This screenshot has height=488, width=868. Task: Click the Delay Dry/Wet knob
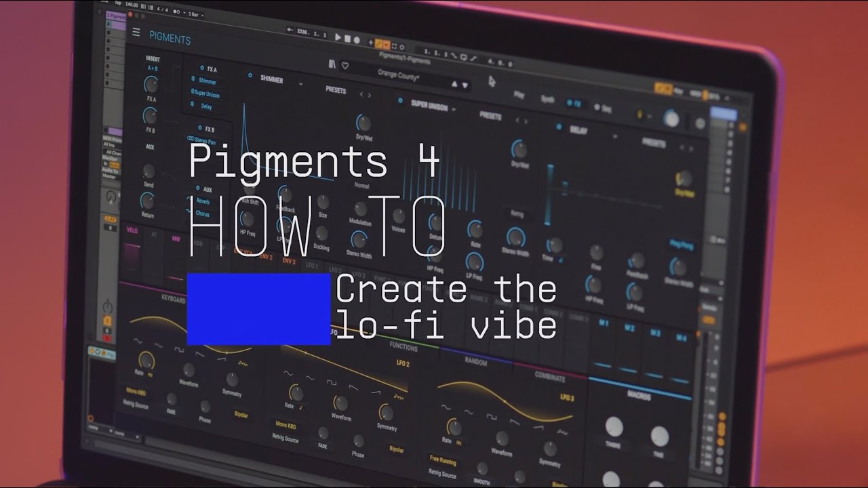(x=683, y=179)
